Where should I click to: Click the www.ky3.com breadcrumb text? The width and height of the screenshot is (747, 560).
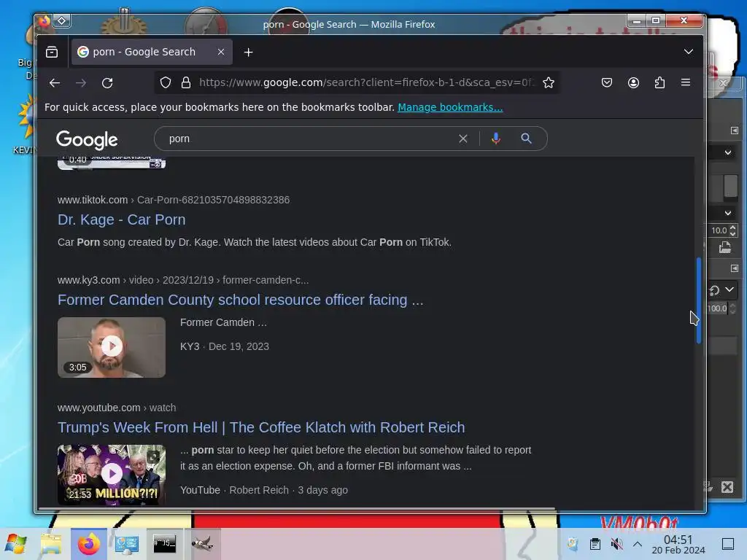click(88, 280)
